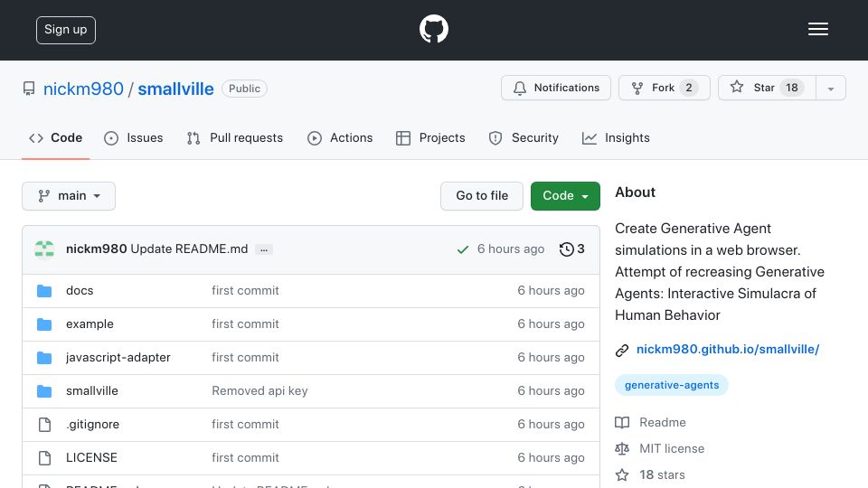
Task: Open the example folder
Action: coord(90,324)
